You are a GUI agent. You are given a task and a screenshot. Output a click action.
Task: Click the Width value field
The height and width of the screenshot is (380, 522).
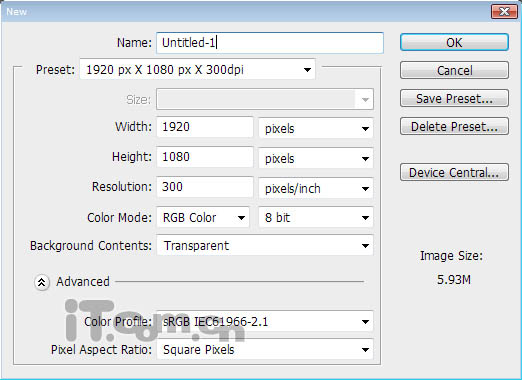pos(205,127)
